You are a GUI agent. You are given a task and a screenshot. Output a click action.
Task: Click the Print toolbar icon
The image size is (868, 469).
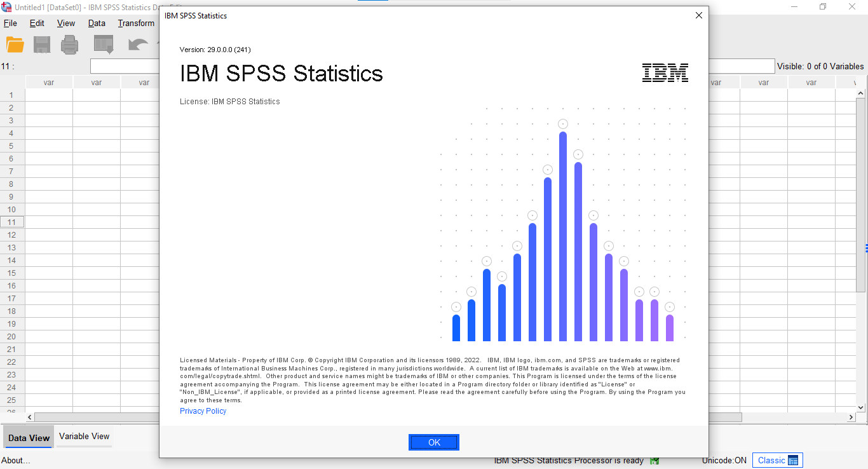click(70, 44)
